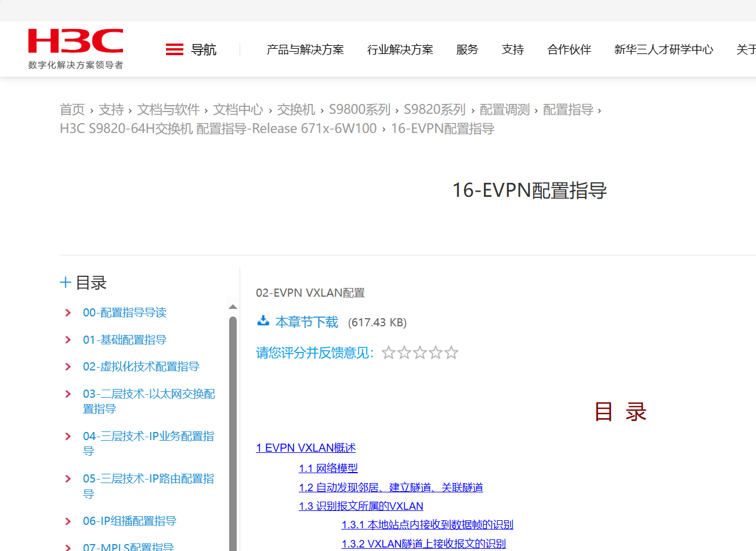Screen dimensions: 756x551
Task: Click the 目录 sidebar heading
Action: 91,283
